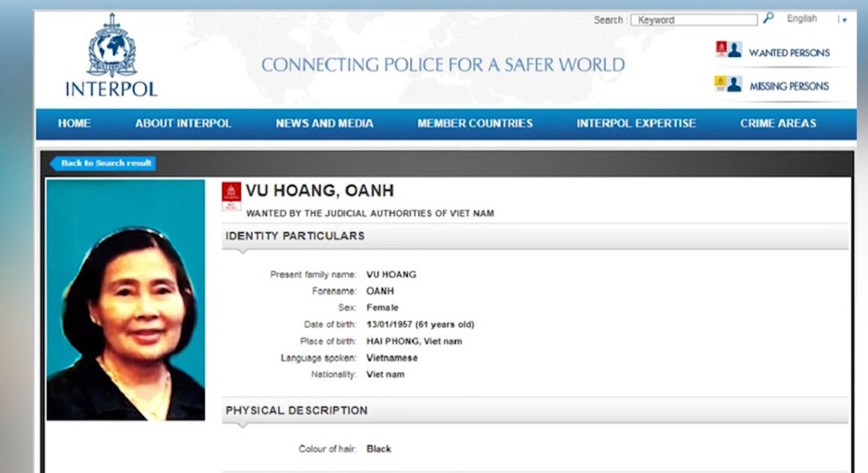Viewport: 868px width, 473px height.
Task: Open the Wanted Persons link
Action: (789, 53)
